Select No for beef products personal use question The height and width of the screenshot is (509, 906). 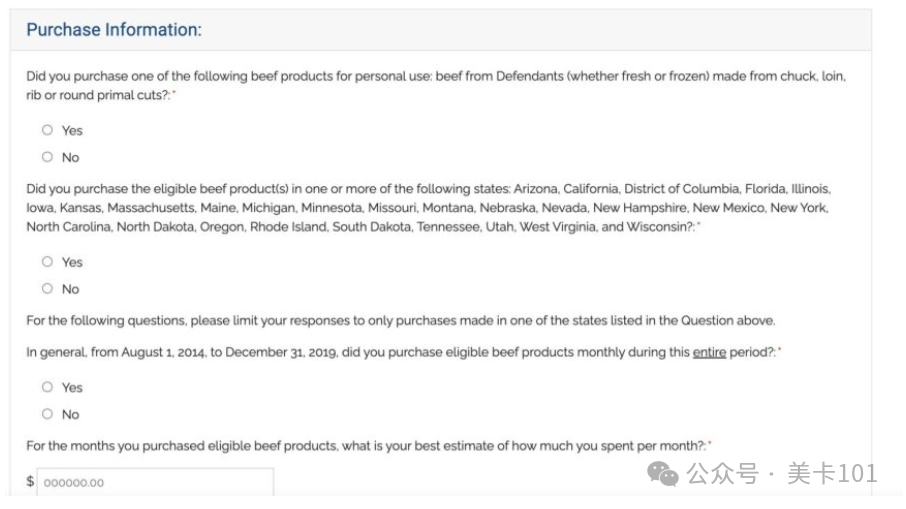(x=47, y=157)
